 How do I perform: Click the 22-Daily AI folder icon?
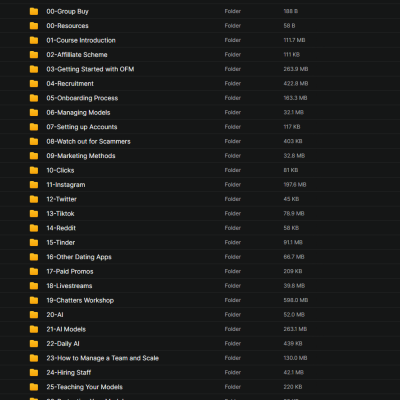(x=34, y=344)
